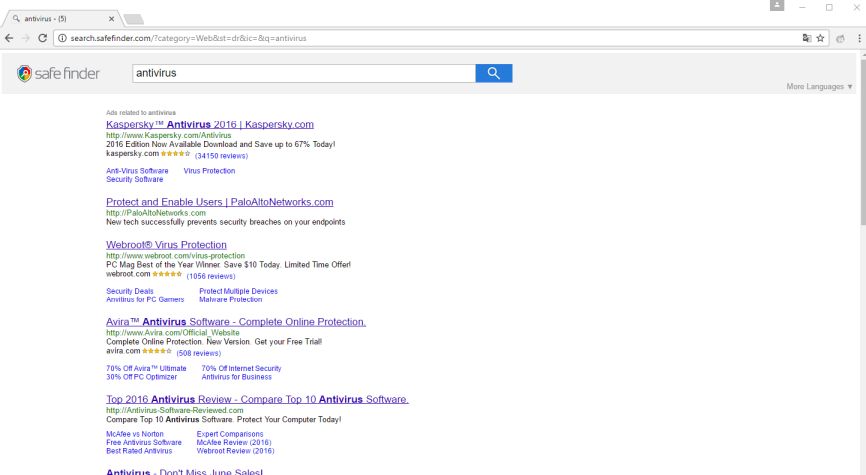Open Security Deals sublink

click(130, 291)
